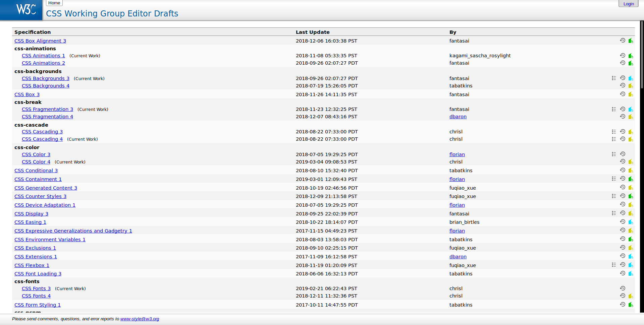Open history icon for CSS Backgrounds 4
Screen dimensions: 644x325
623,85
